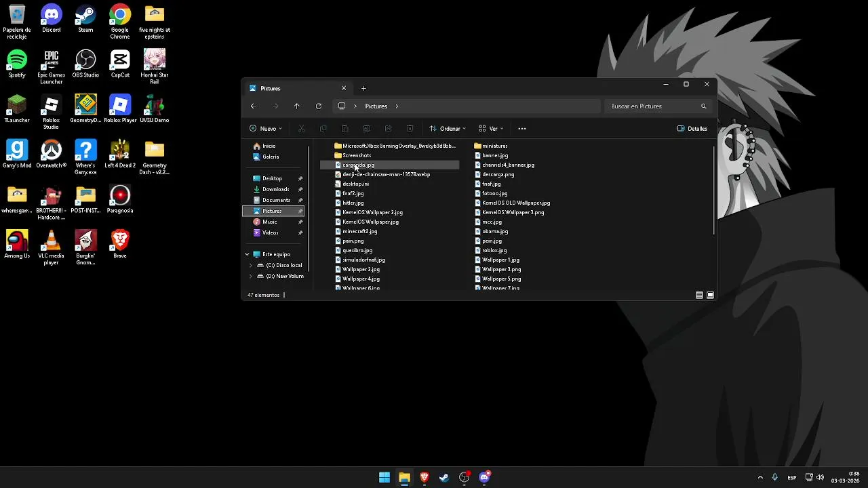This screenshot has width=868, height=488.
Task: Click the search magnifier icon
Action: [703, 106]
